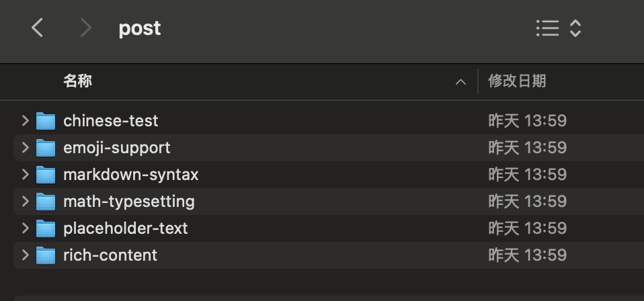Select the modified date of markdown-syntax
The height and width of the screenshot is (301, 644).
click(527, 175)
